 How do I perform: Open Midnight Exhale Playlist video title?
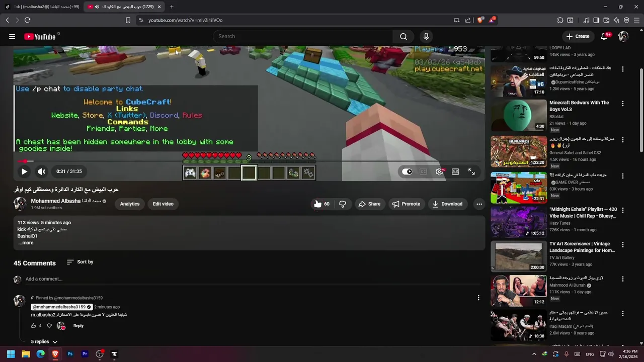[583, 213]
